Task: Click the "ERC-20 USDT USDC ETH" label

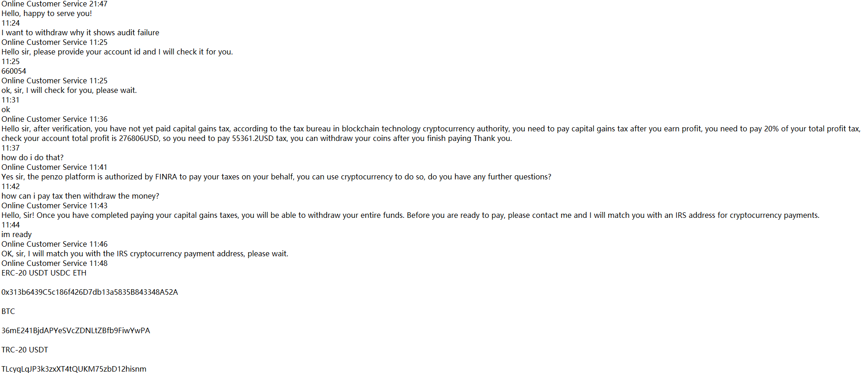Action: click(x=43, y=273)
